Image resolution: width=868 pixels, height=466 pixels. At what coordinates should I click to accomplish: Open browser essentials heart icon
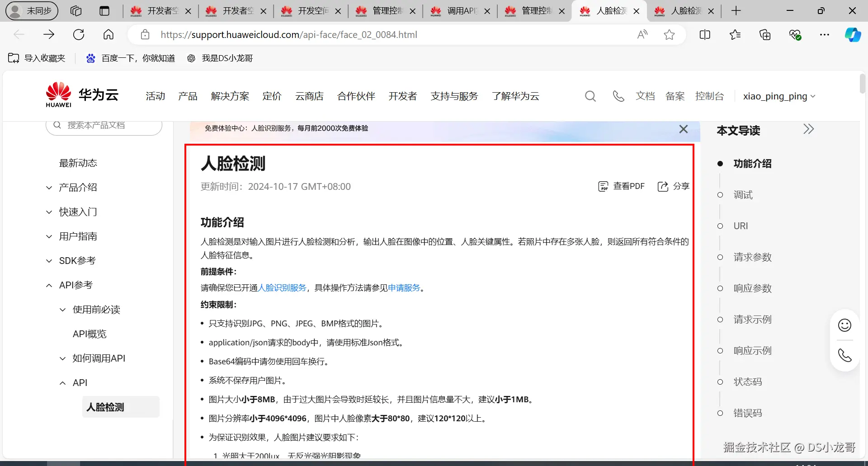click(795, 35)
